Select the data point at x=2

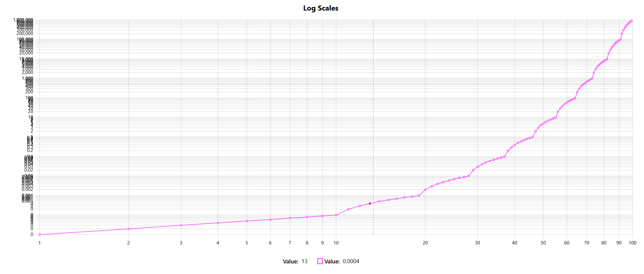(128, 229)
